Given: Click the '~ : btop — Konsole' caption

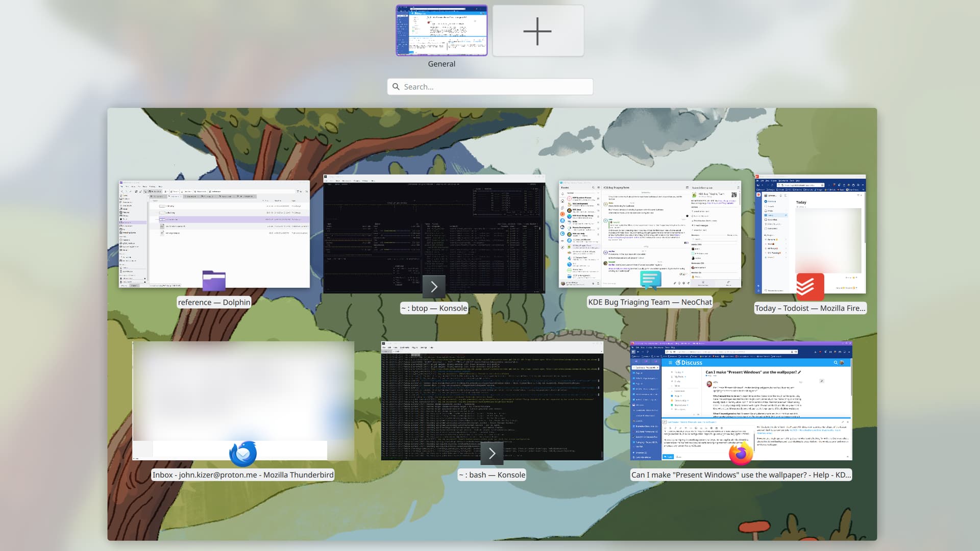Looking at the screenshot, I should point(434,308).
